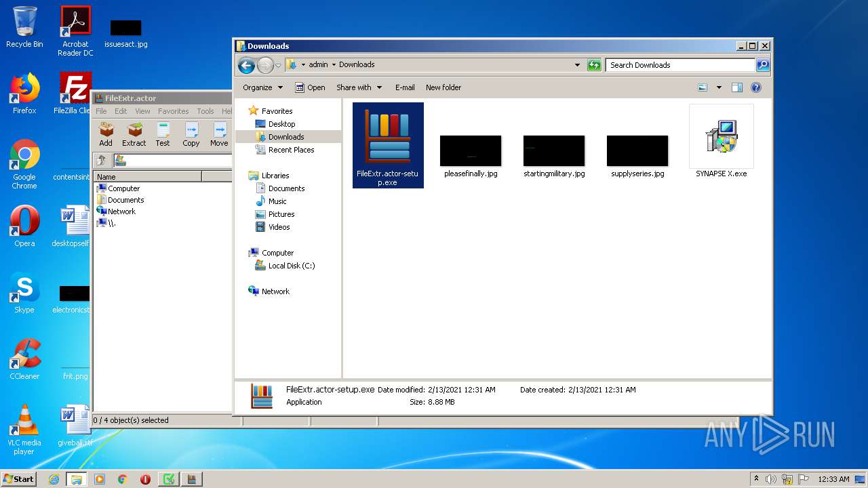Open the Documents library
This screenshot has height=488, width=868.
point(286,188)
